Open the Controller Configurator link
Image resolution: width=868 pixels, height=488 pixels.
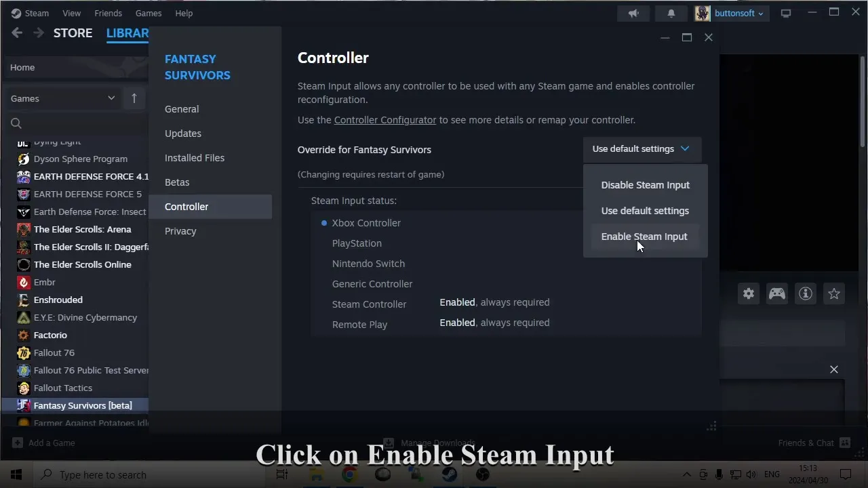pos(385,120)
